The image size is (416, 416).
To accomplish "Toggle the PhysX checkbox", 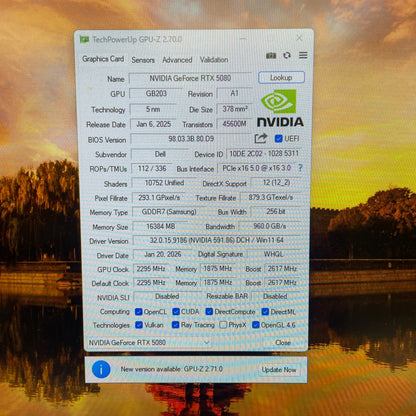I will [223, 325].
